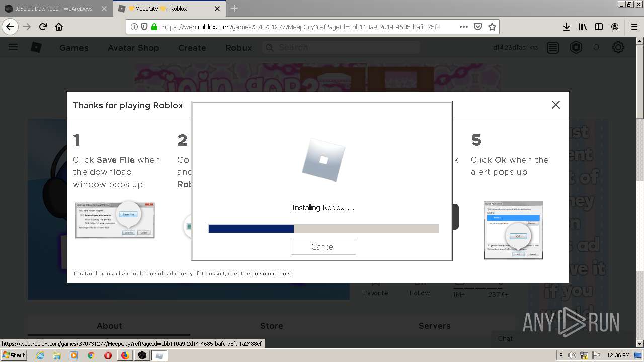This screenshot has width=644, height=362.
Task: Open tracking protection shield icon
Action: (x=144, y=27)
